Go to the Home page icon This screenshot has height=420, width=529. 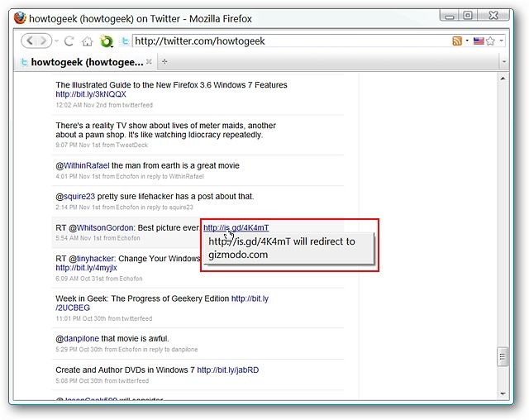click(x=87, y=41)
